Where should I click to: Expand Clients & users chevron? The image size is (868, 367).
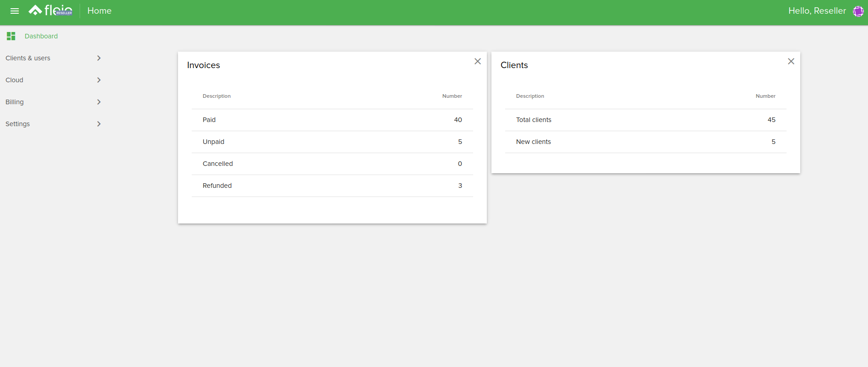point(99,58)
